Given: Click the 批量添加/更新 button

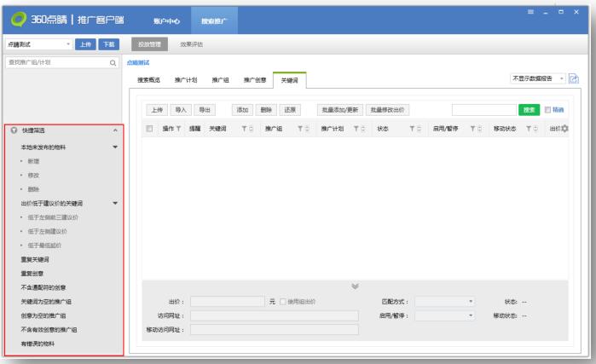Looking at the screenshot, I should [x=339, y=110].
